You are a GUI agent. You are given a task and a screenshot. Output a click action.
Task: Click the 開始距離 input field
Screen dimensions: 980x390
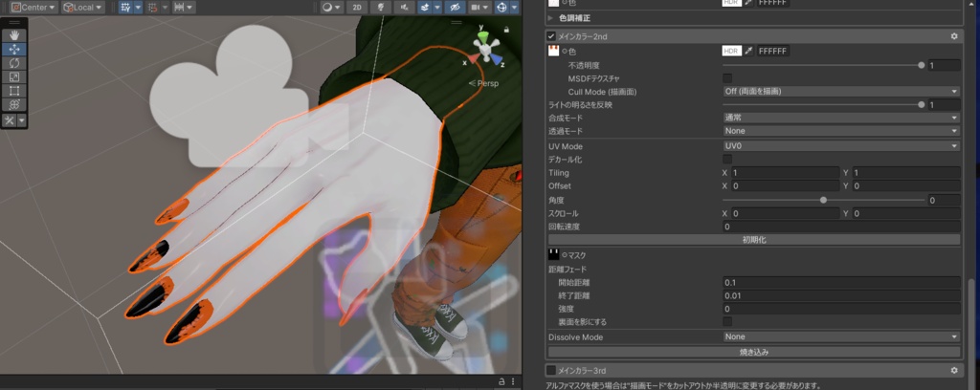[841, 282]
